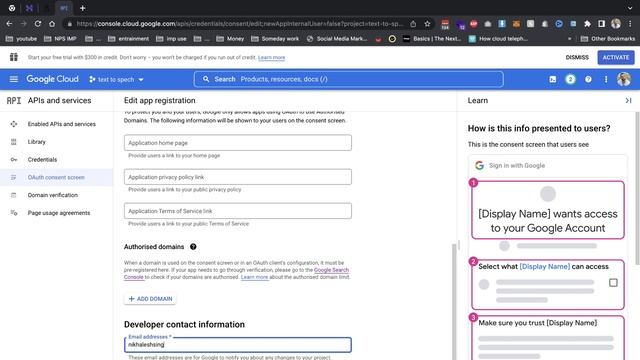Follow the Google Search Console link
This screenshot has height=360, width=640.
point(331,270)
